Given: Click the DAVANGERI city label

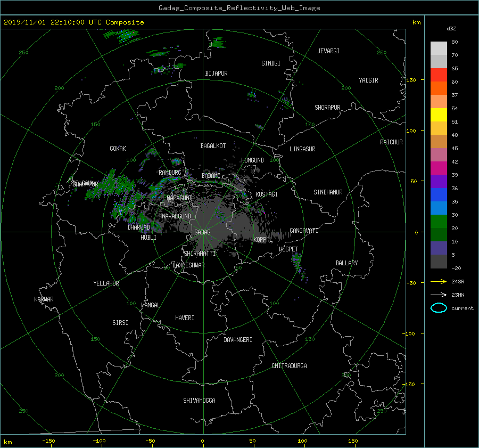Looking at the screenshot, I should pos(238,340).
